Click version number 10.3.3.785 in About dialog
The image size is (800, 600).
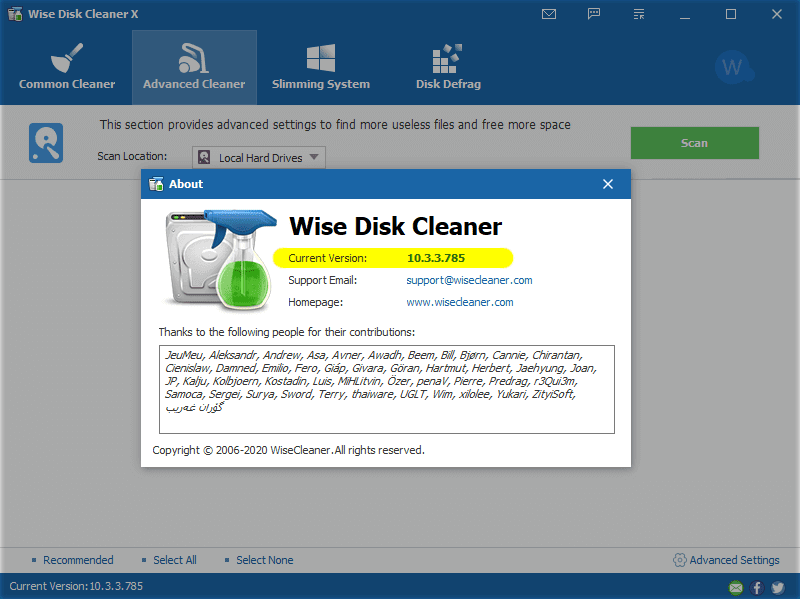(436, 258)
